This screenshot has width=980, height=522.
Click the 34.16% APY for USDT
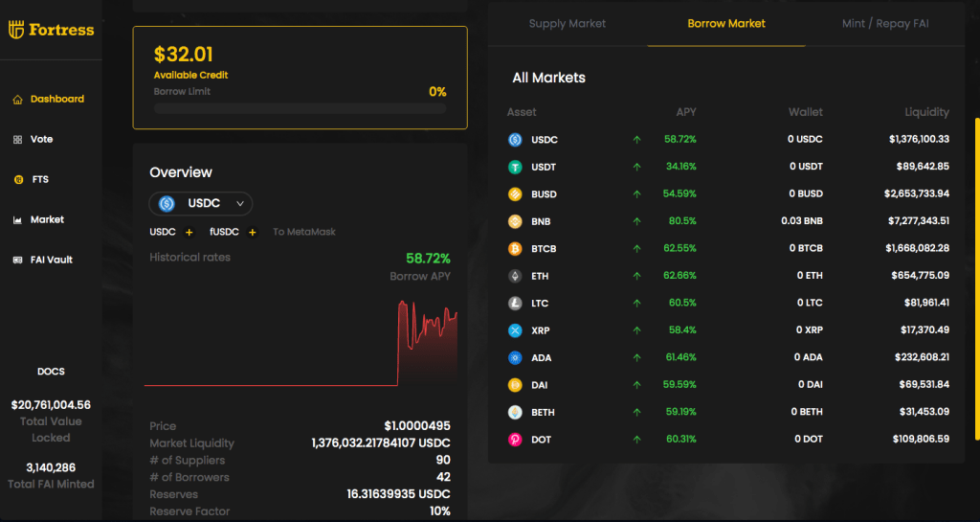pos(680,167)
